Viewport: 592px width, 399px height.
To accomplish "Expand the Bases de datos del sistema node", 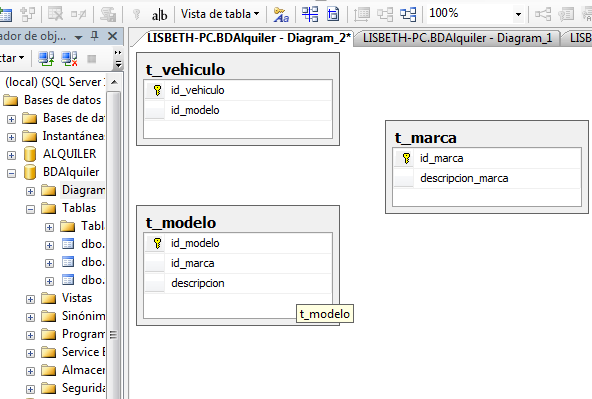I will (x=11, y=119).
